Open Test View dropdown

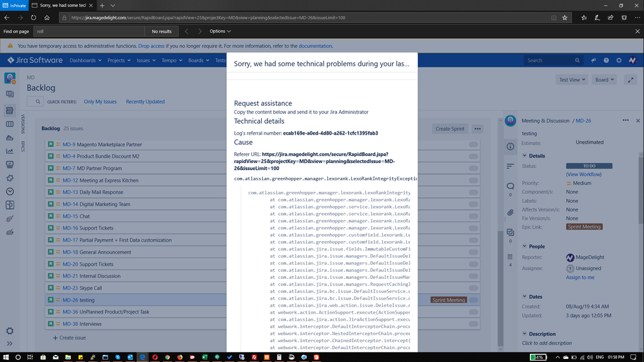572,80
